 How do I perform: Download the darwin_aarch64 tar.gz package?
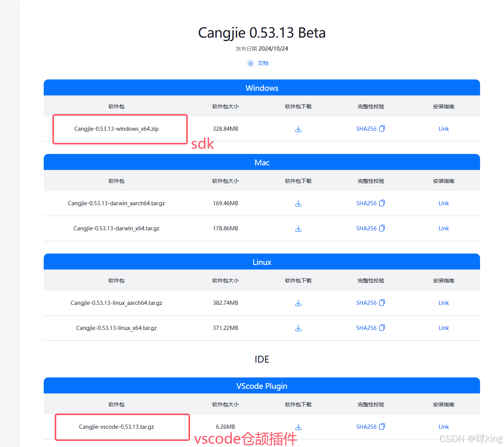tap(298, 203)
